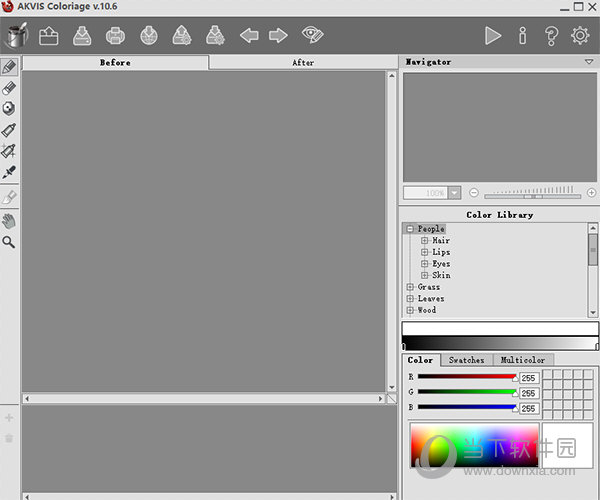Open Help with the question mark icon
The height and width of the screenshot is (500, 600).
click(x=551, y=36)
